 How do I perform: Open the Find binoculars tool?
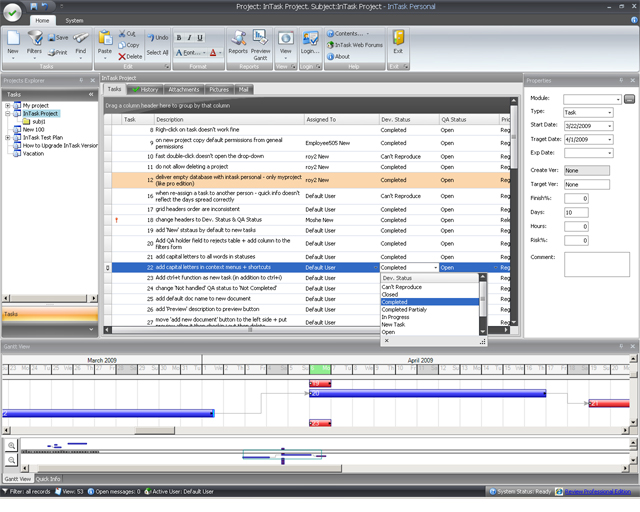[x=81, y=43]
